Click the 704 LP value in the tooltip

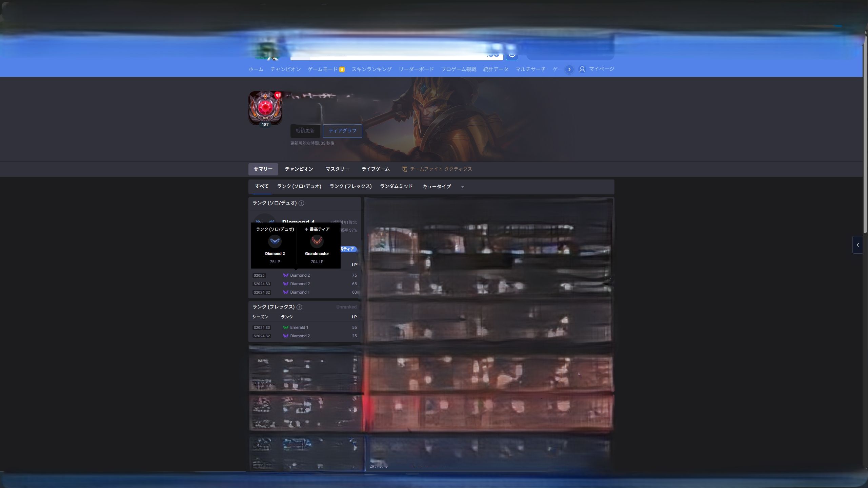(x=317, y=262)
